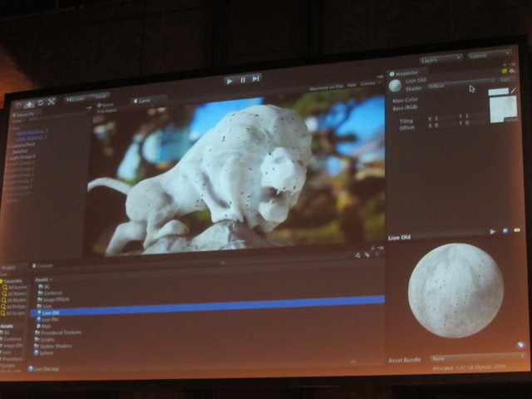
Task: Select Light Group 0 in Hierarchy
Action: [22, 157]
